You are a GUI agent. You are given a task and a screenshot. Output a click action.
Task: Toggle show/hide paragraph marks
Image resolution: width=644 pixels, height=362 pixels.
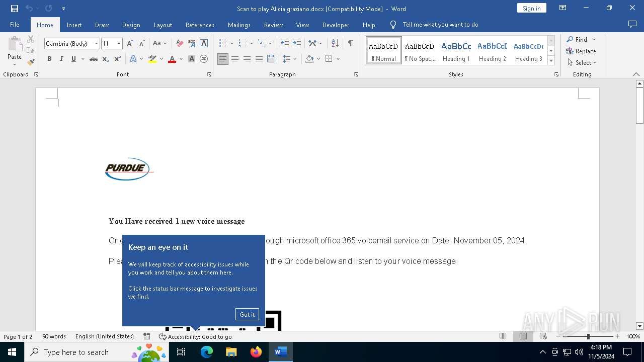tap(350, 44)
